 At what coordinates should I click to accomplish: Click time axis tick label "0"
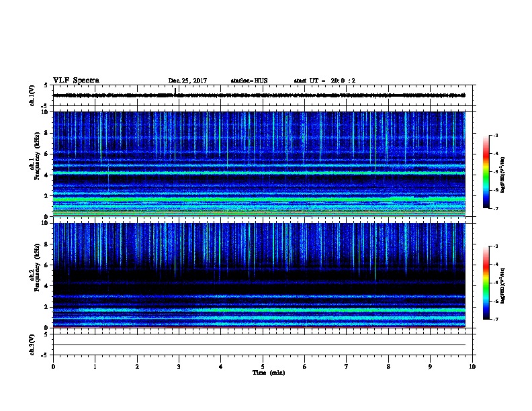[53, 367]
